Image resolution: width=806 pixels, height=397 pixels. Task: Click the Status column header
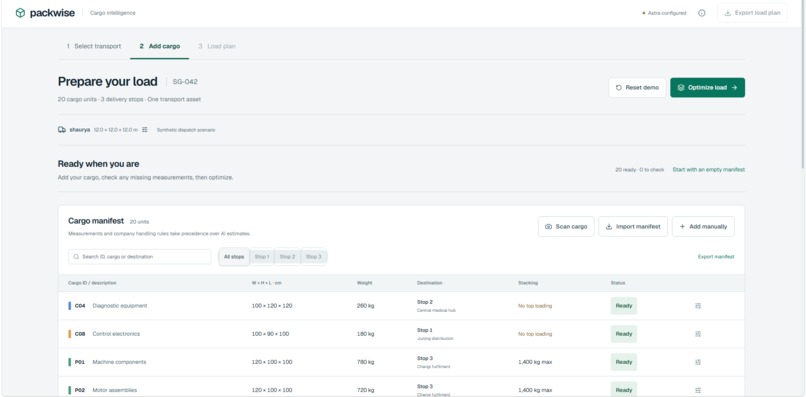[x=618, y=283]
